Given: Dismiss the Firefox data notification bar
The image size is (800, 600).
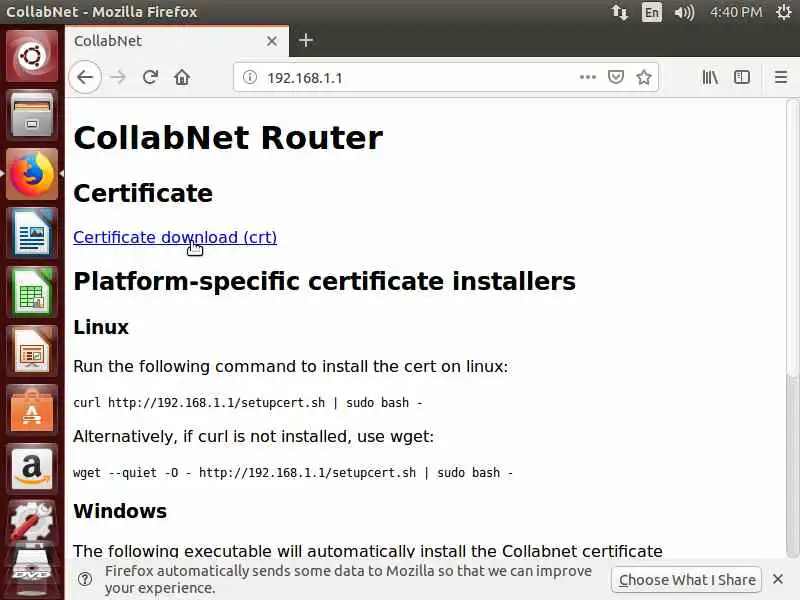Looking at the screenshot, I should pyautogui.click(x=778, y=579).
